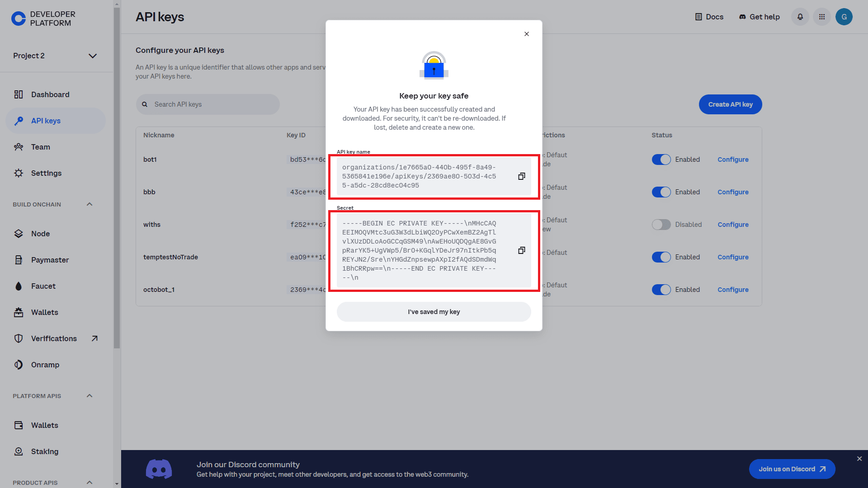Focus the Search API keys field

coord(208,104)
